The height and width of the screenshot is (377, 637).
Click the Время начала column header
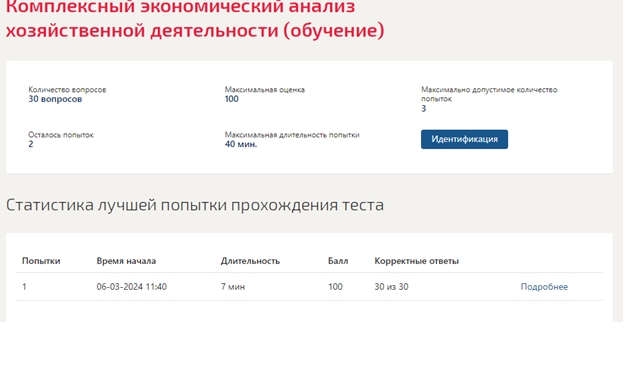[126, 261]
